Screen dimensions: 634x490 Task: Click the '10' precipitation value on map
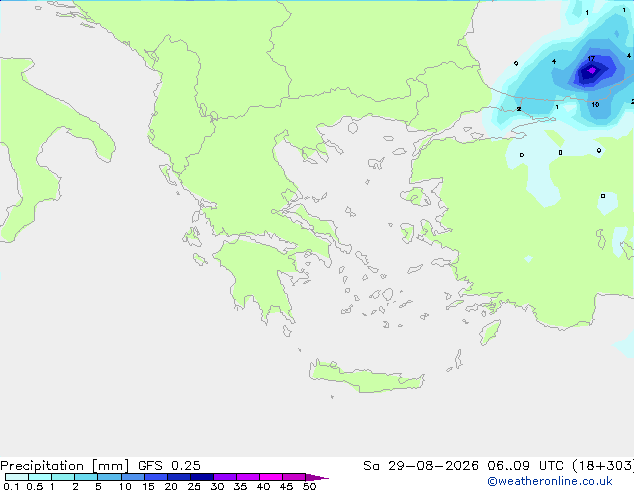point(595,105)
